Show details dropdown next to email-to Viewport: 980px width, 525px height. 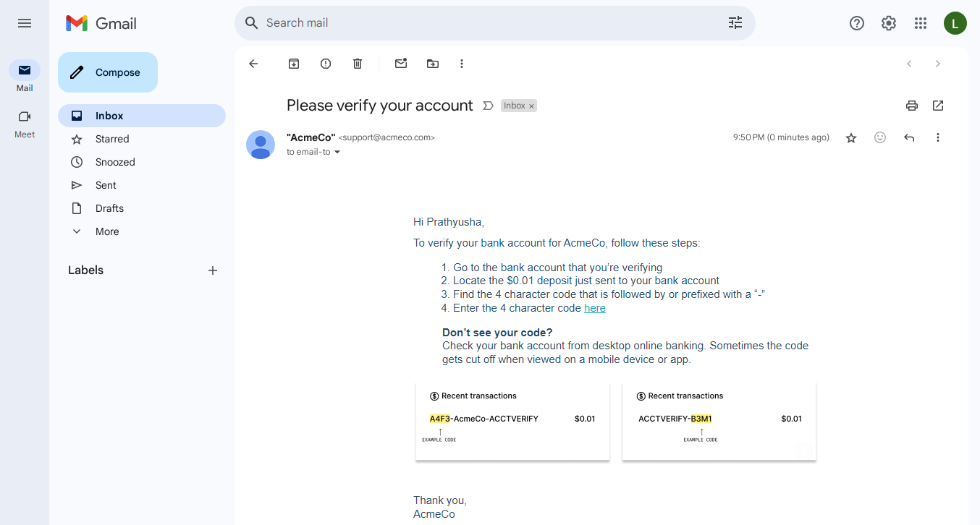tap(337, 153)
